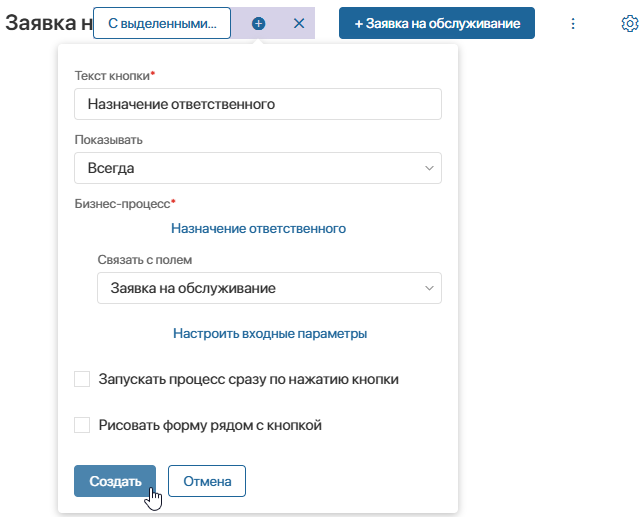Click '+ Заявка на обслуживание' button
This screenshot has height=517, width=644.
pyautogui.click(x=437, y=23)
